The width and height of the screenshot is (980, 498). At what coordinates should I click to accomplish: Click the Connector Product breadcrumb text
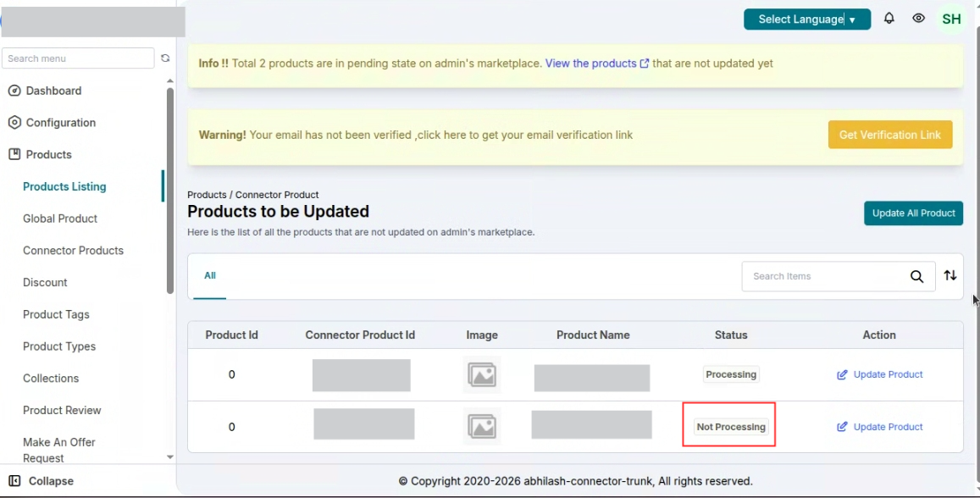[x=277, y=195]
